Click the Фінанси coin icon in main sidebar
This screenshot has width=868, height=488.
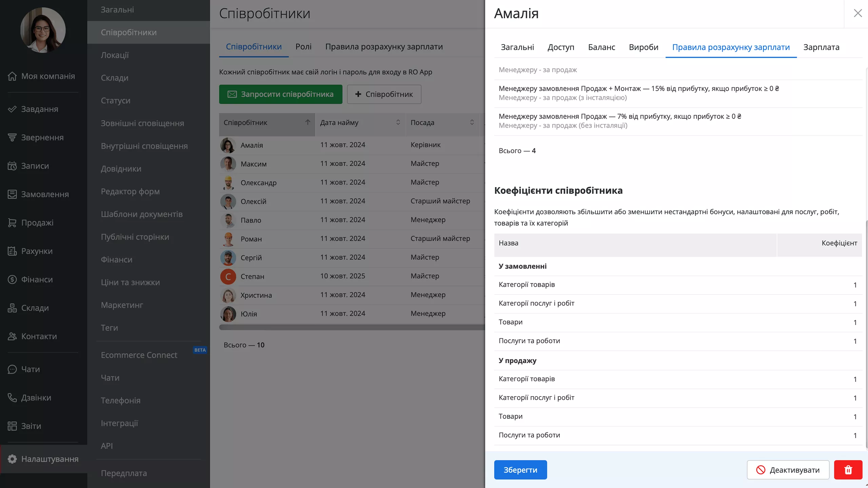pos(12,280)
